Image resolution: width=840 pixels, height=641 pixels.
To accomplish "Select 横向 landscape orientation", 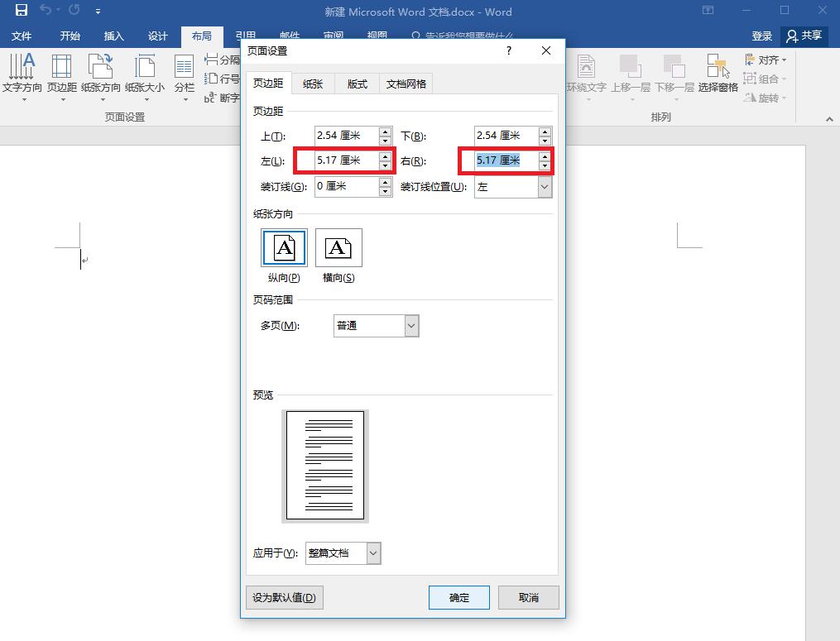I will click(x=338, y=247).
